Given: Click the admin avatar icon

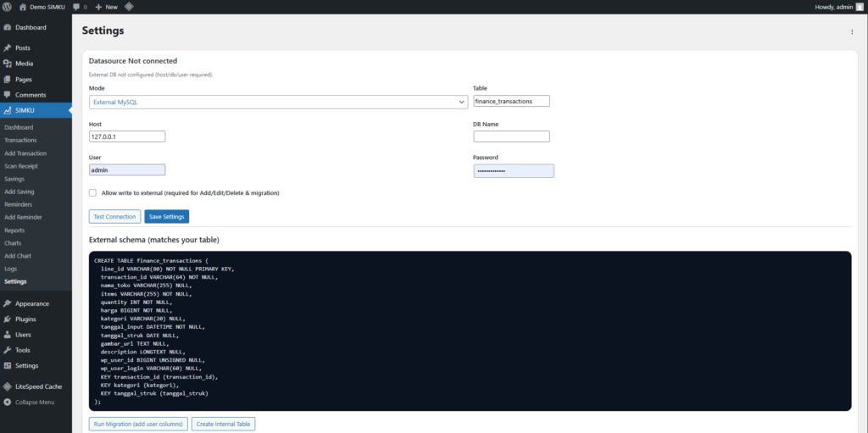Looking at the screenshot, I should (x=860, y=7).
